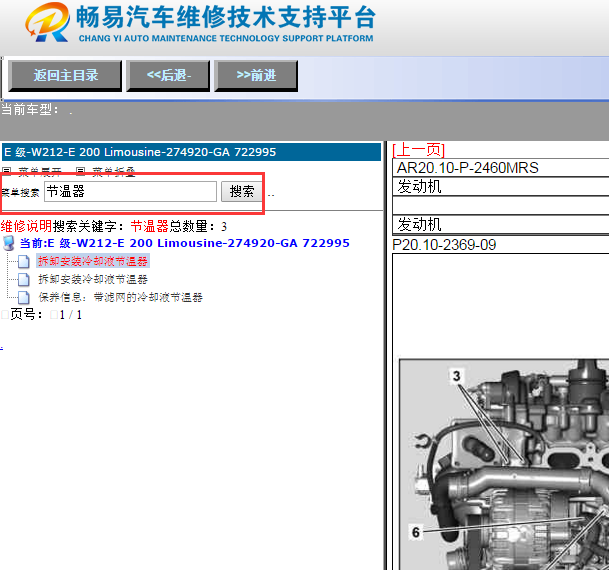Screen dimensions: 609x570
Task: Open 保养信息: 带滤网的冷却液节温器 entry
Action: [x=120, y=297]
